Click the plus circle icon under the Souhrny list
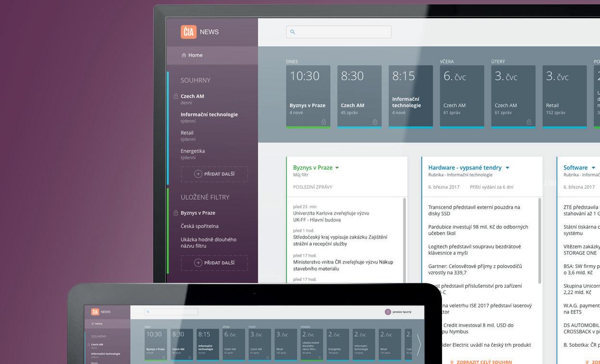600x364 pixels. [x=198, y=174]
